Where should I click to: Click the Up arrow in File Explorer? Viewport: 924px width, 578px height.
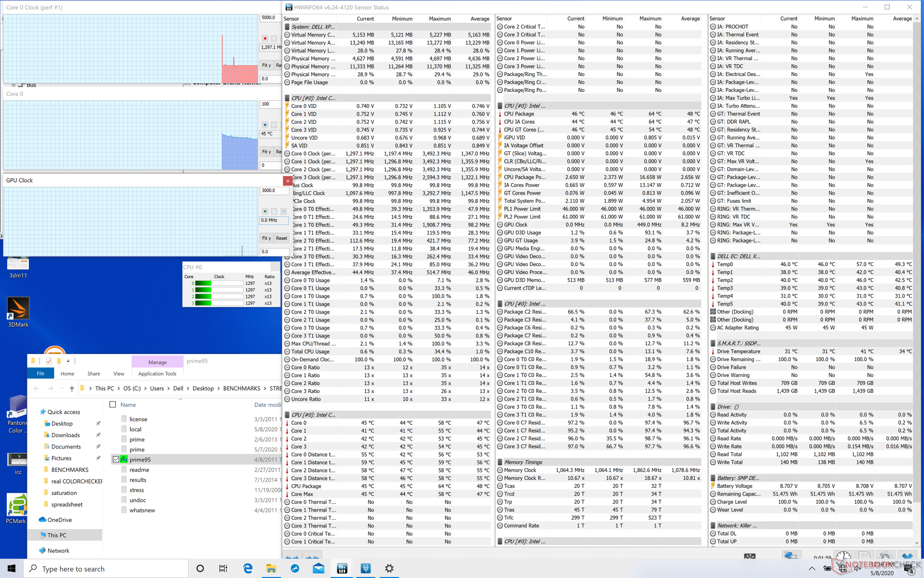72,388
